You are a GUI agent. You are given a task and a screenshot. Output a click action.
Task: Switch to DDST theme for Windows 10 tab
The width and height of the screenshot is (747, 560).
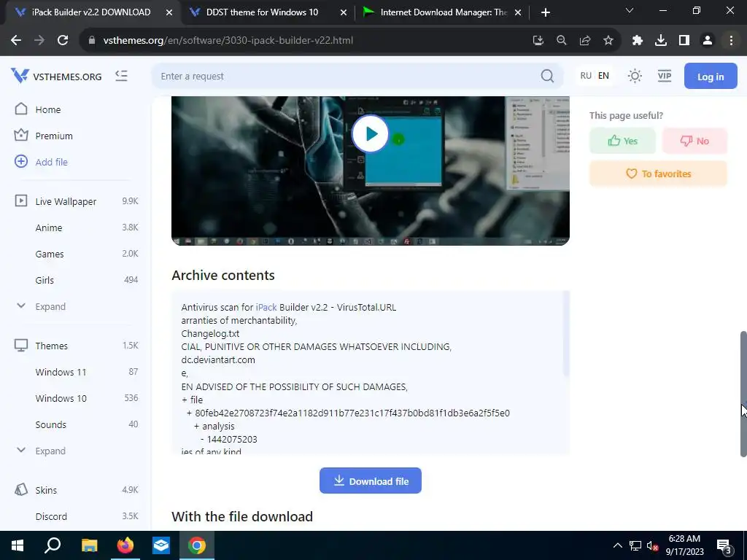tap(263, 12)
